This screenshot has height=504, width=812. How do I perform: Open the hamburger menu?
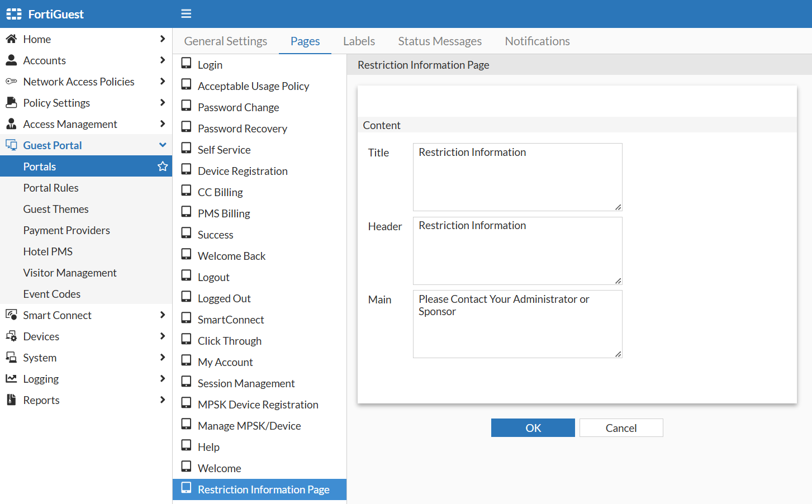186,13
